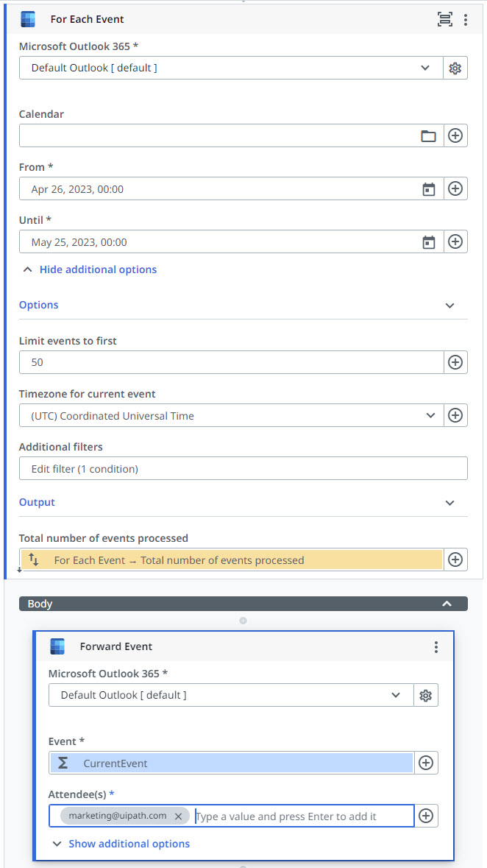Open the Until date calendar picker
This screenshot has height=868, width=487.
click(x=428, y=242)
